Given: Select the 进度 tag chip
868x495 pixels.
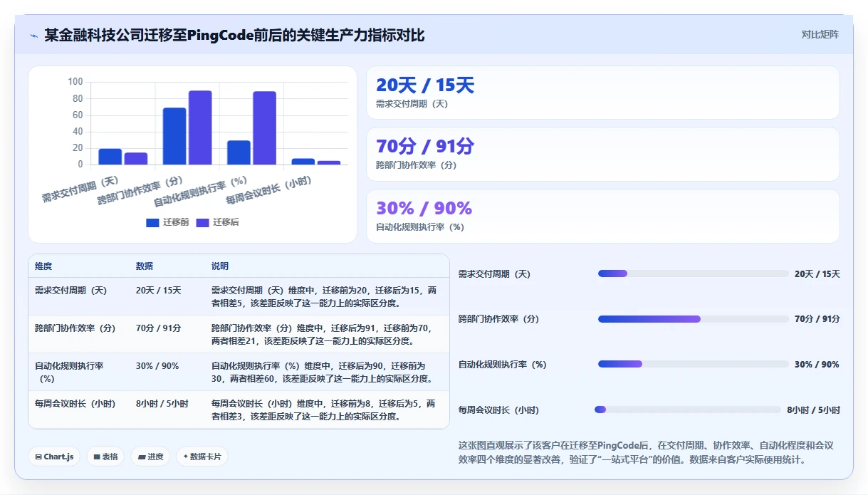Looking at the screenshot, I should click(x=150, y=457).
